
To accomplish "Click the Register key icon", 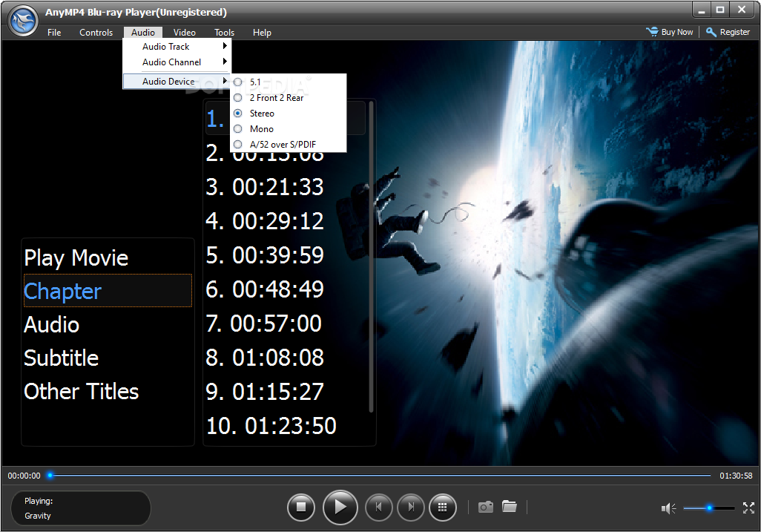I will click(x=711, y=32).
